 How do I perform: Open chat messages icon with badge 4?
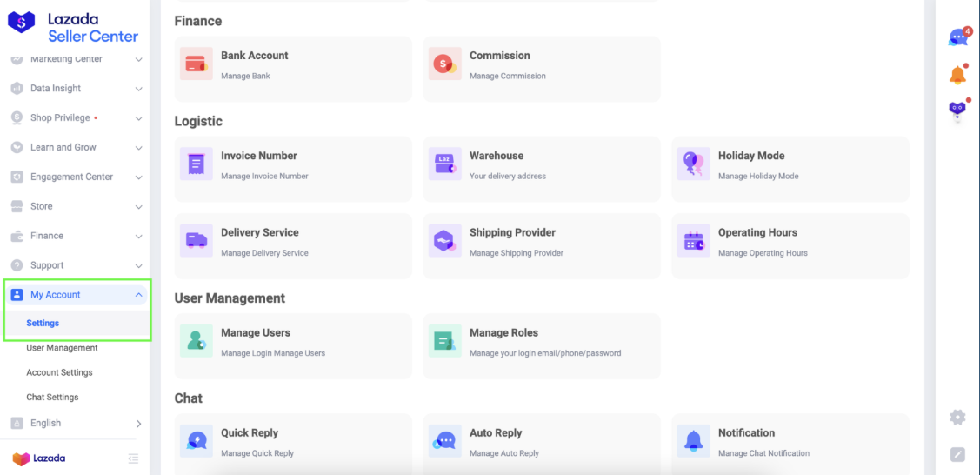point(959,37)
